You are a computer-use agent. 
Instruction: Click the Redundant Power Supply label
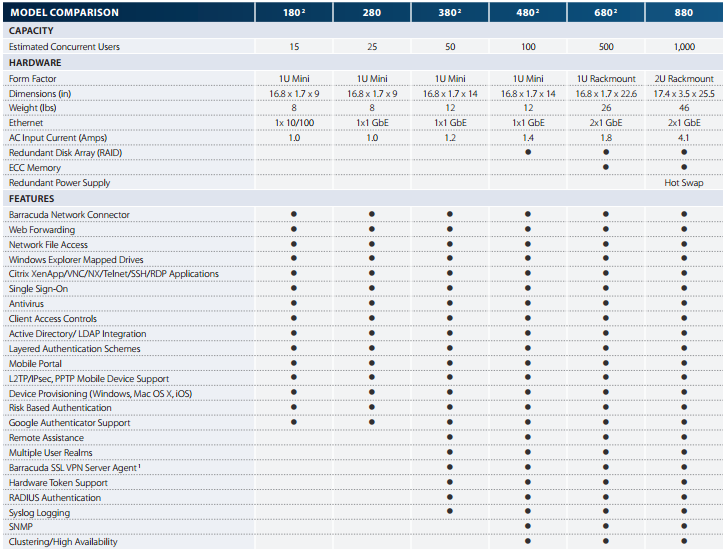point(59,183)
